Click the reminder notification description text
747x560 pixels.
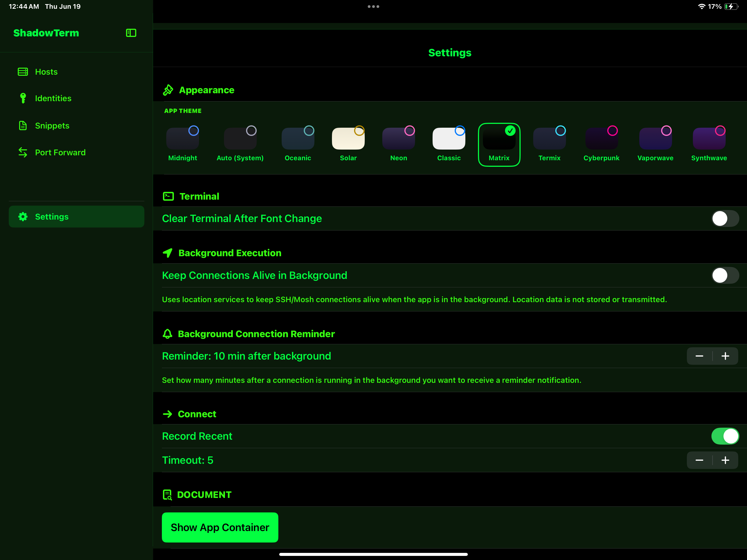(372, 380)
